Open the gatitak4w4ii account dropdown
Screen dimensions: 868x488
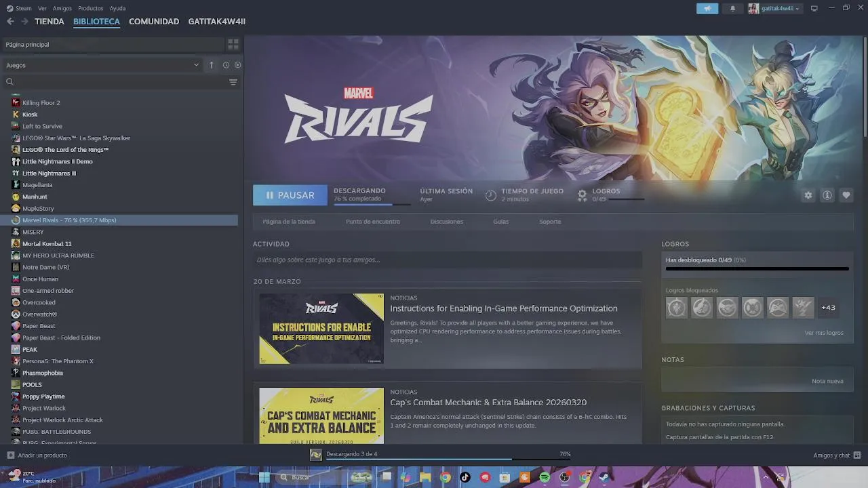pos(774,8)
